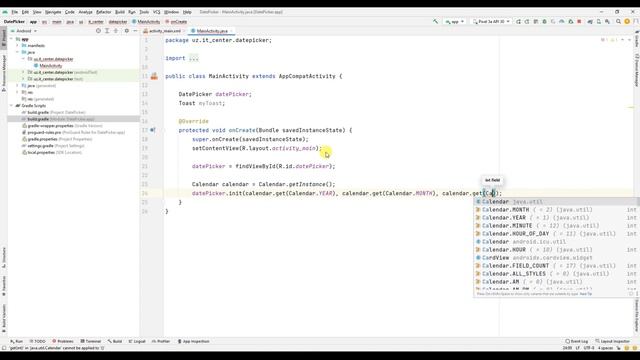Viewport: 640px width, 360px height.
Task: Open the Problems tool window
Action: 62,341
